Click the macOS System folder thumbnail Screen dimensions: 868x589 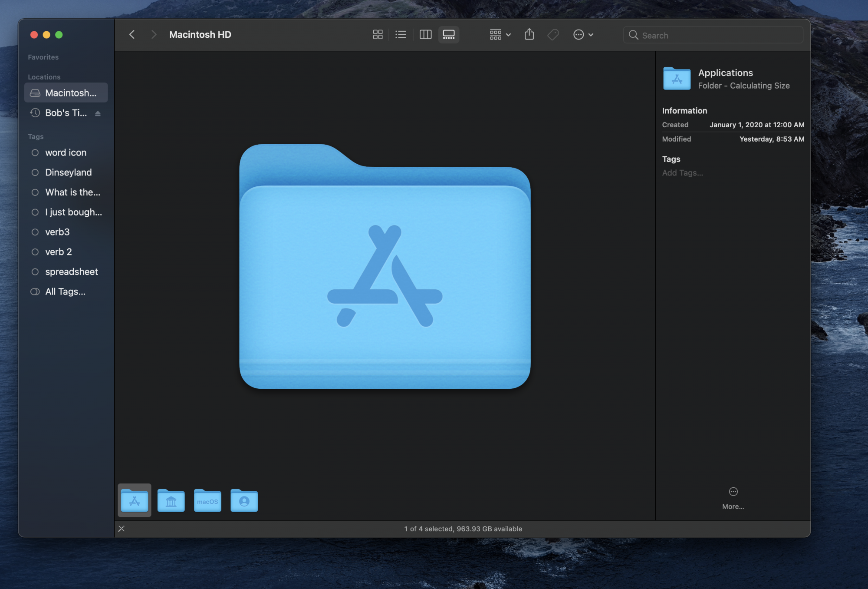pyautogui.click(x=207, y=500)
